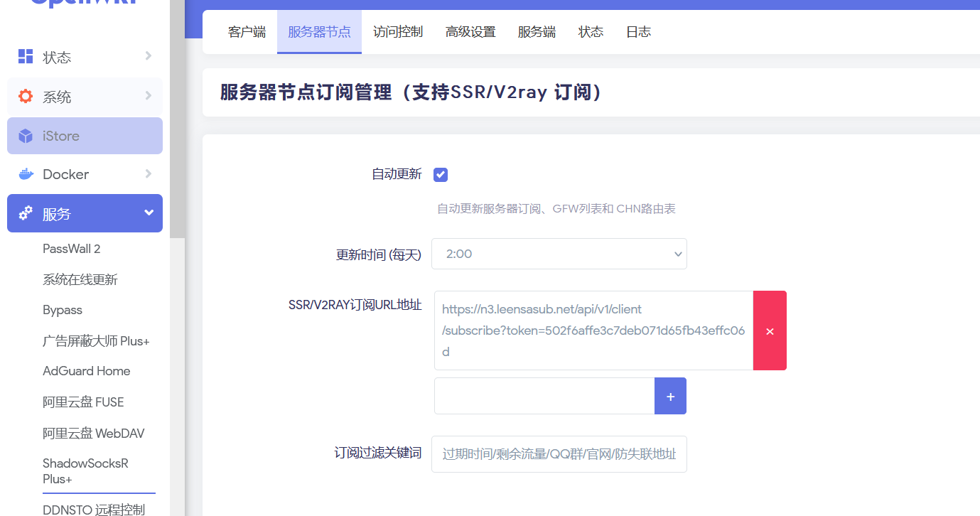
Task: Click the 服务 services icon
Action: (x=26, y=213)
